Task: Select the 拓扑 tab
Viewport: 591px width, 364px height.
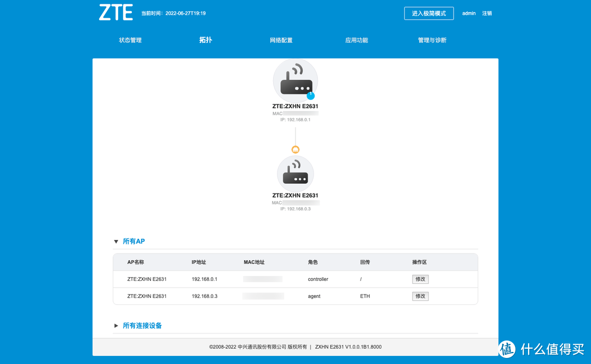Action: point(205,40)
